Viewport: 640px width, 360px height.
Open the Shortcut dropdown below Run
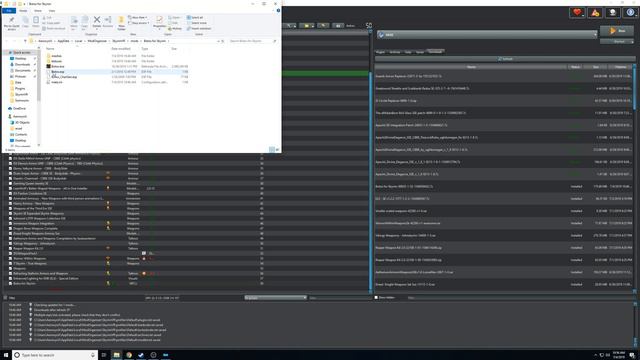617,41
